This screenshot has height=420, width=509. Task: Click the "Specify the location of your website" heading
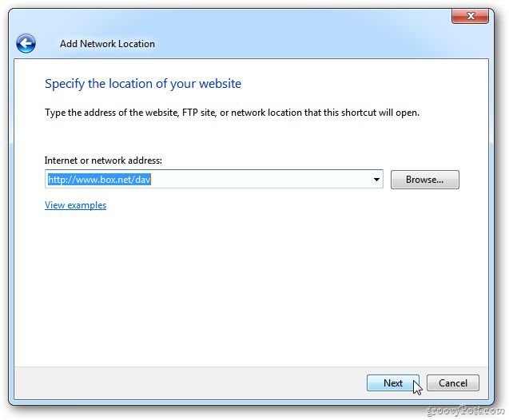pyautogui.click(x=142, y=84)
